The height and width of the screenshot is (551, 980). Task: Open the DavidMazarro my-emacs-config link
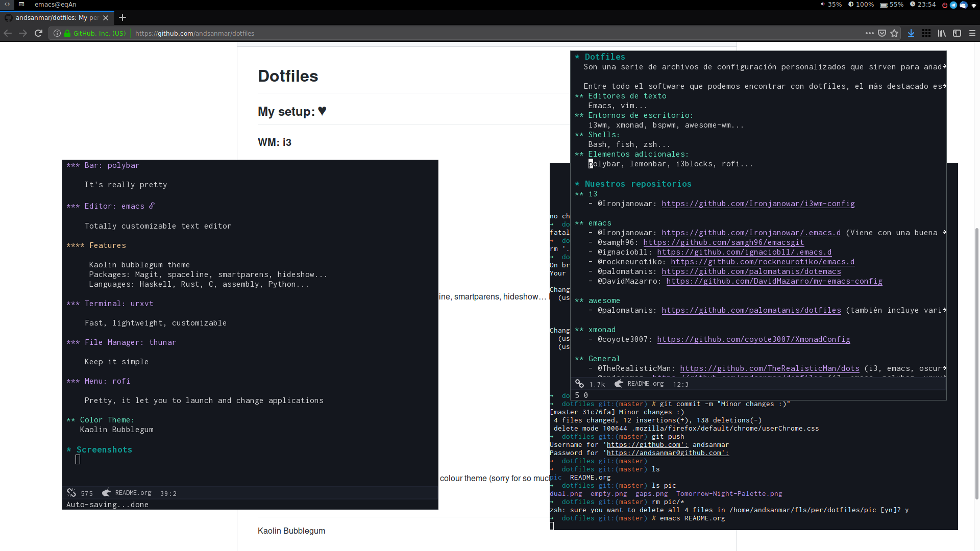[774, 281]
